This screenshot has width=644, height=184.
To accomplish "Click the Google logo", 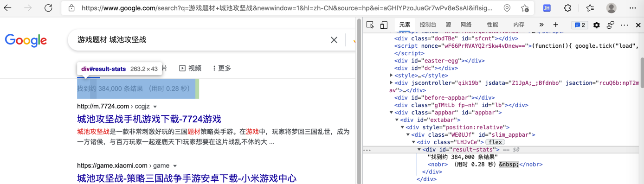I will click(26, 40).
